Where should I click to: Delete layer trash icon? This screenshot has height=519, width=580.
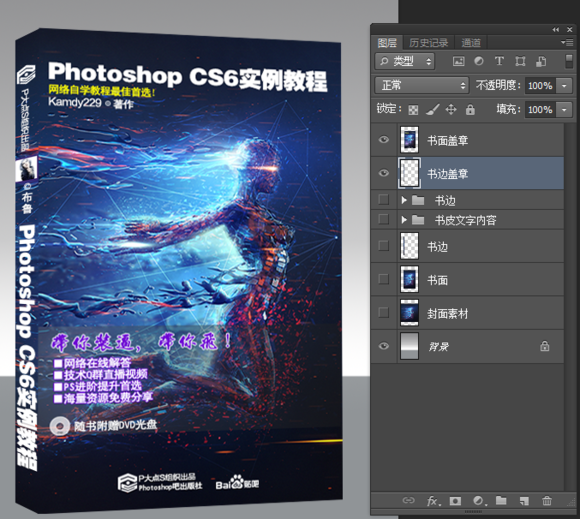547,501
